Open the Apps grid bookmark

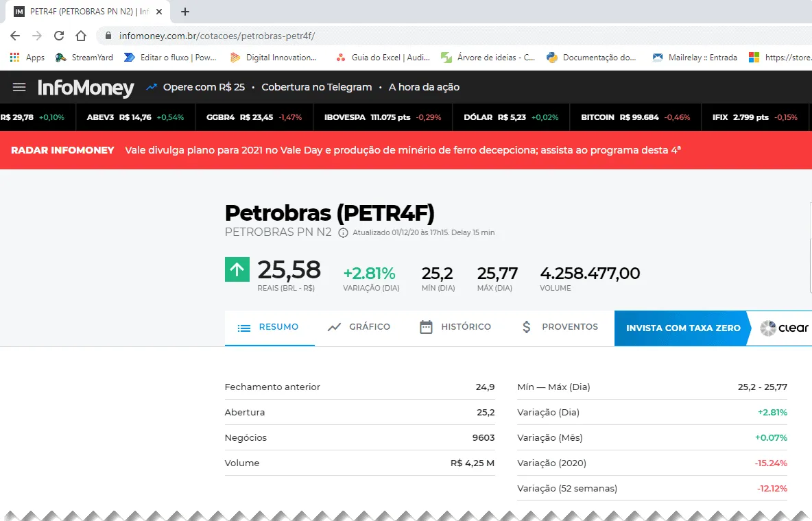tap(27, 58)
